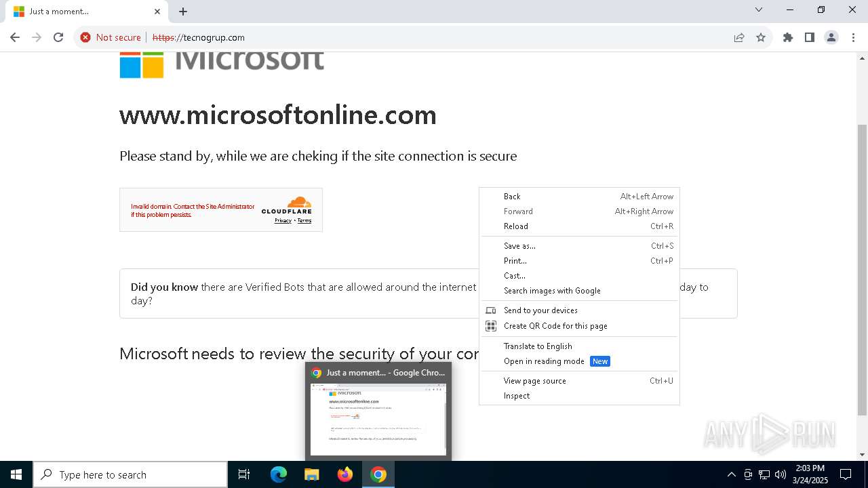The image size is (868, 488).
Task: Open the volume control in system tray
Action: [x=781, y=474]
